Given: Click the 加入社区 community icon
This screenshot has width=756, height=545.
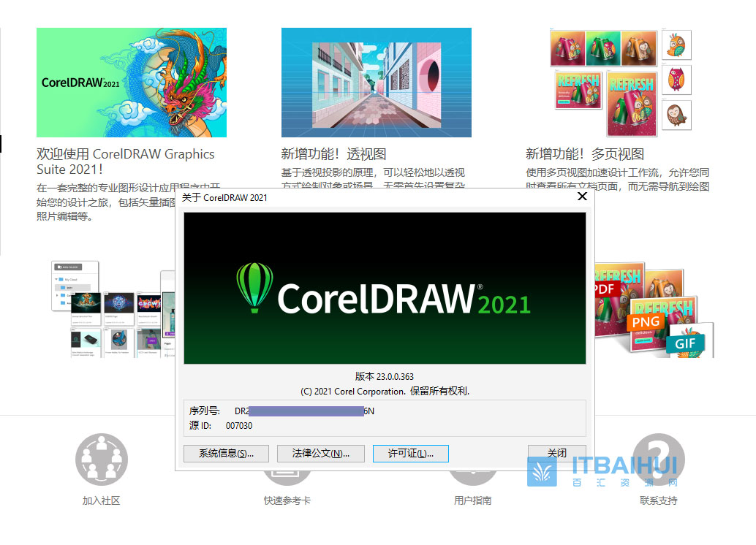Looking at the screenshot, I should click(x=102, y=460).
